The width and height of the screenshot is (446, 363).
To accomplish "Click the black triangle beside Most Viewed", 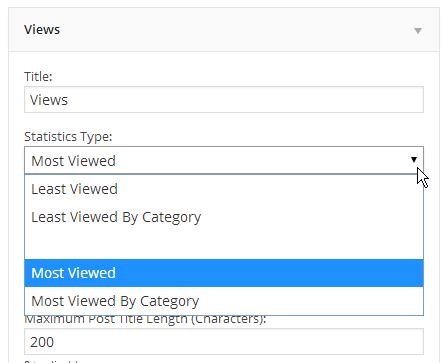I will point(414,160).
